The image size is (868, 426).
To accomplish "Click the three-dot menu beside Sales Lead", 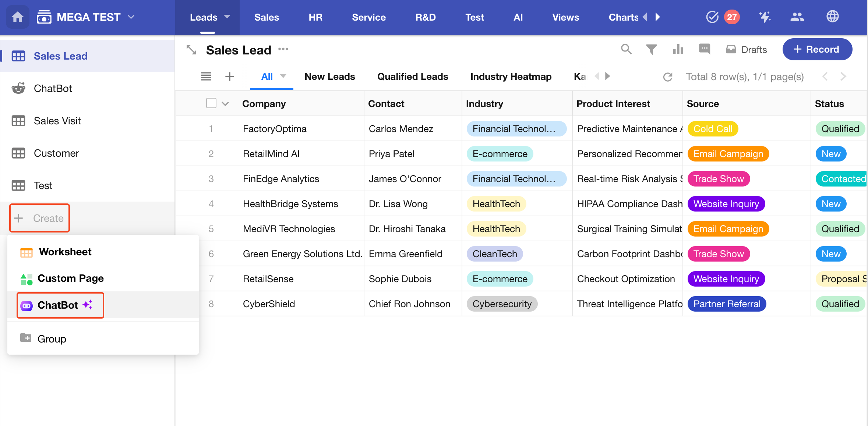I will coord(283,49).
